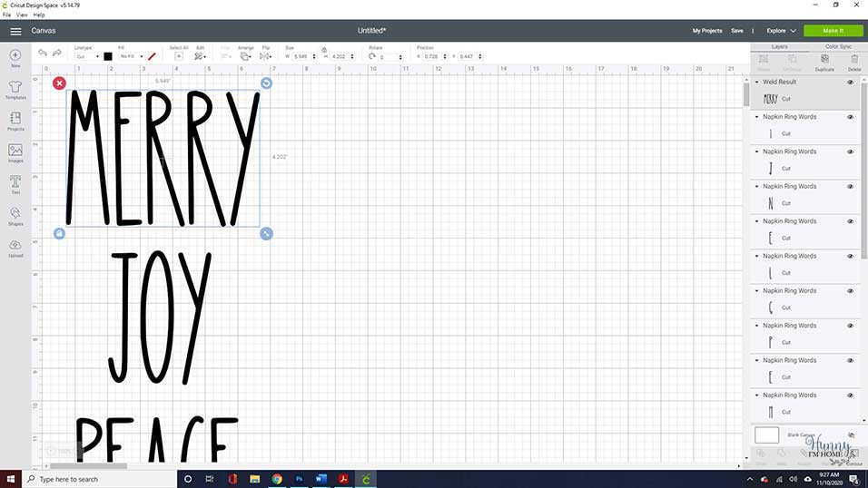Image resolution: width=868 pixels, height=488 pixels.
Task: Adjust the height stepper arrows
Action: (352, 56)
